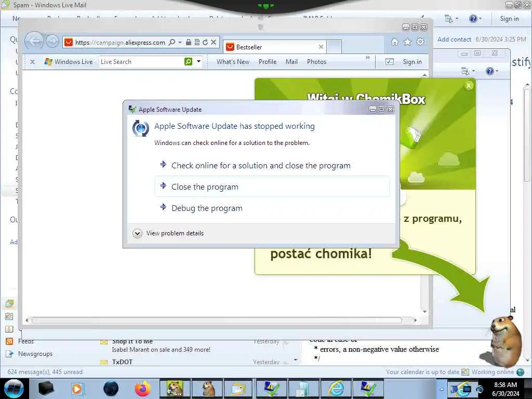
Task: Stop loading using the X in address bar
Action: [214, 42]
